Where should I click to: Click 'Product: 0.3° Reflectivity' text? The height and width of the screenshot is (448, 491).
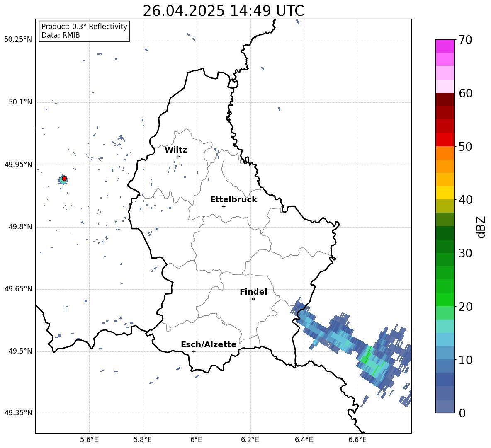point(84,27)
